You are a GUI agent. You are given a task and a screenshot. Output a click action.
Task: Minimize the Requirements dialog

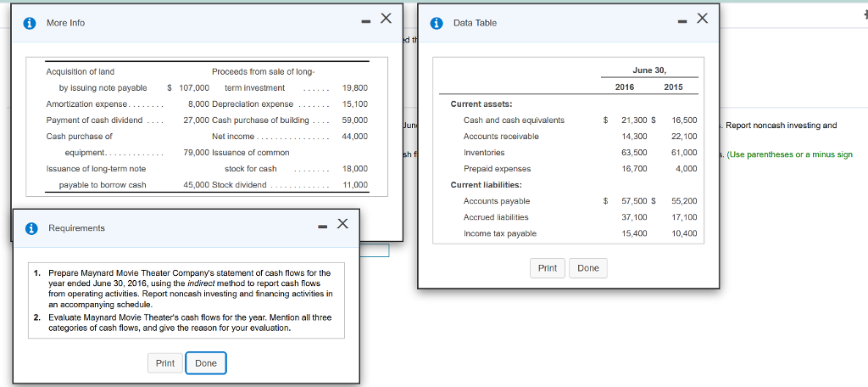click(323, 227)
